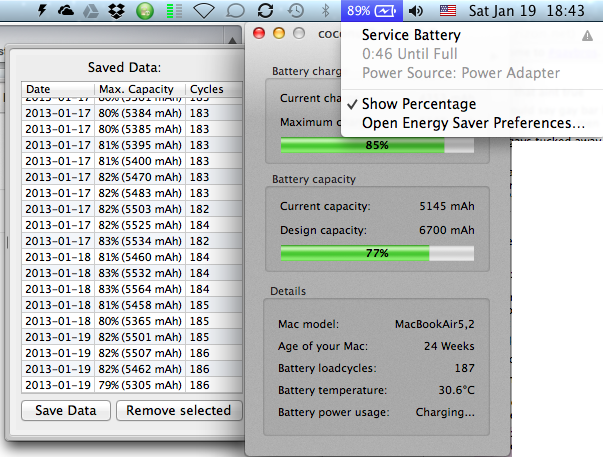Close the coconutBattery window with red button
The height and width of the screenshot is (457, 603).
259,33
